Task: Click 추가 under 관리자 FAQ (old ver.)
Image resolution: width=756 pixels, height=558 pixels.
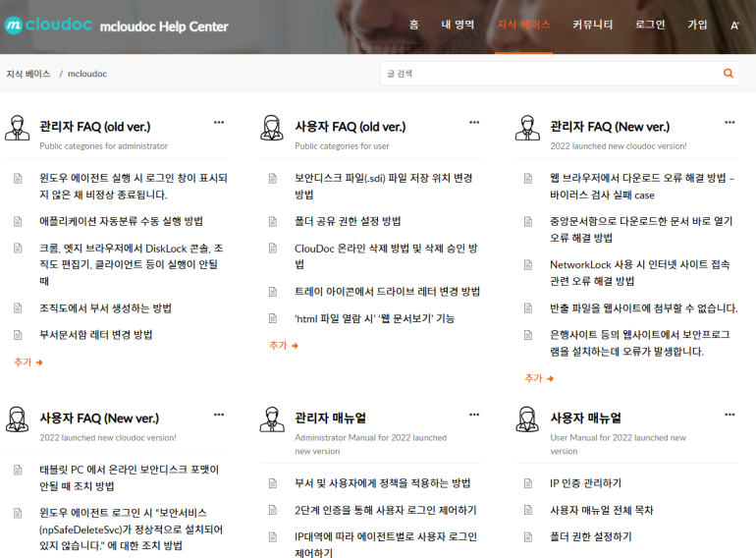Action: [x=27, y=363]
